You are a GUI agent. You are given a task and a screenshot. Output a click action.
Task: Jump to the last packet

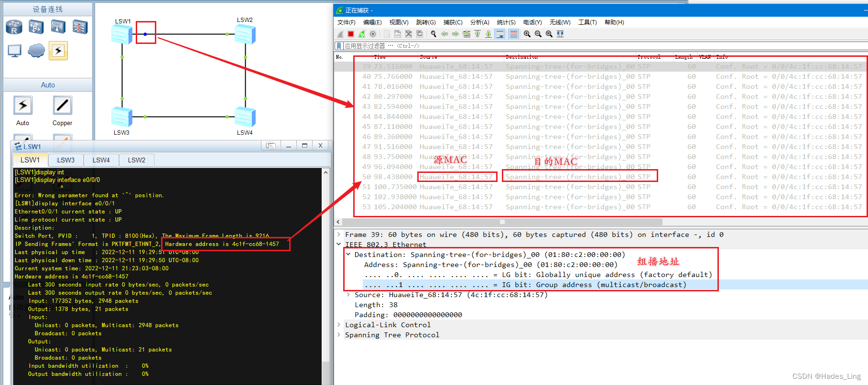[488, 34]
